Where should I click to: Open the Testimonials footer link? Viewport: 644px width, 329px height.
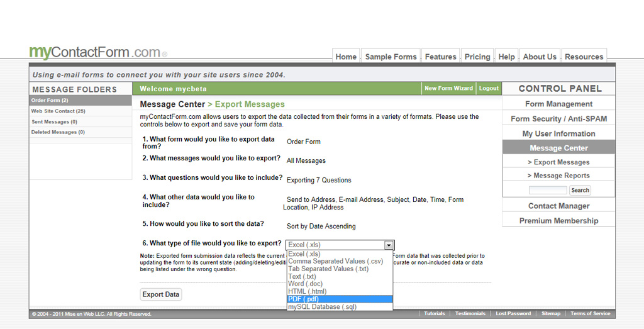pos(470,313)
